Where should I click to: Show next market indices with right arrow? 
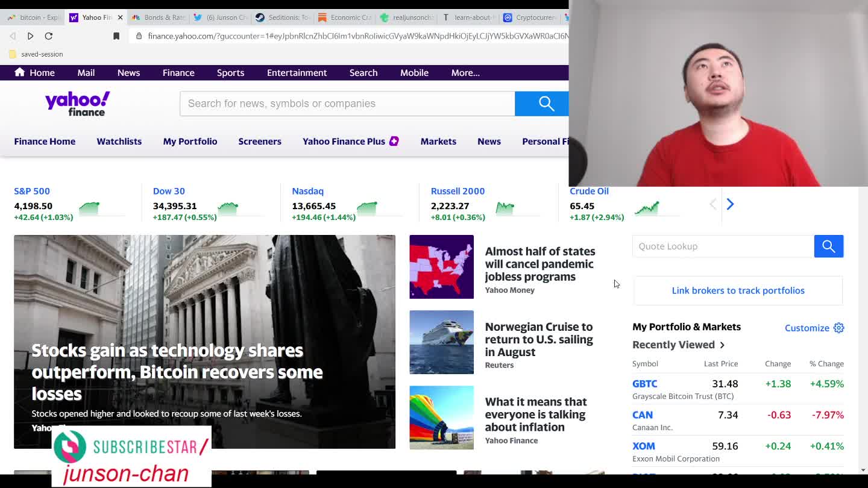tap(730, 204)
